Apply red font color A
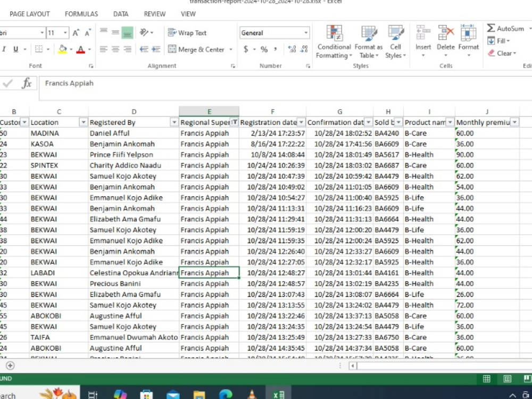This screenshot has width=532, height=399. (81, 49)
